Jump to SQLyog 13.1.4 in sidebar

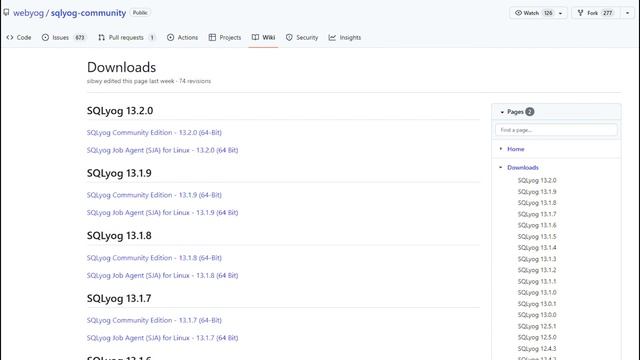click(537, 248)
